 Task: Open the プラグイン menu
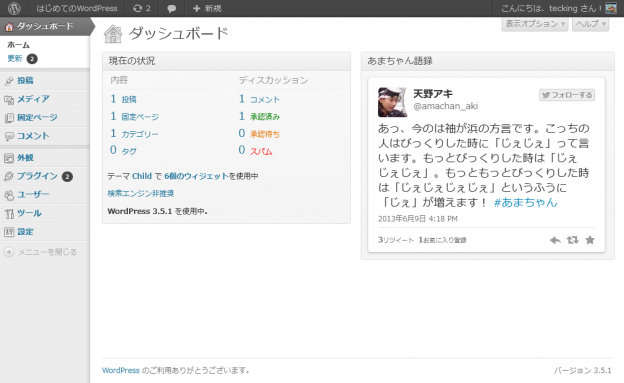pos(37,176)
